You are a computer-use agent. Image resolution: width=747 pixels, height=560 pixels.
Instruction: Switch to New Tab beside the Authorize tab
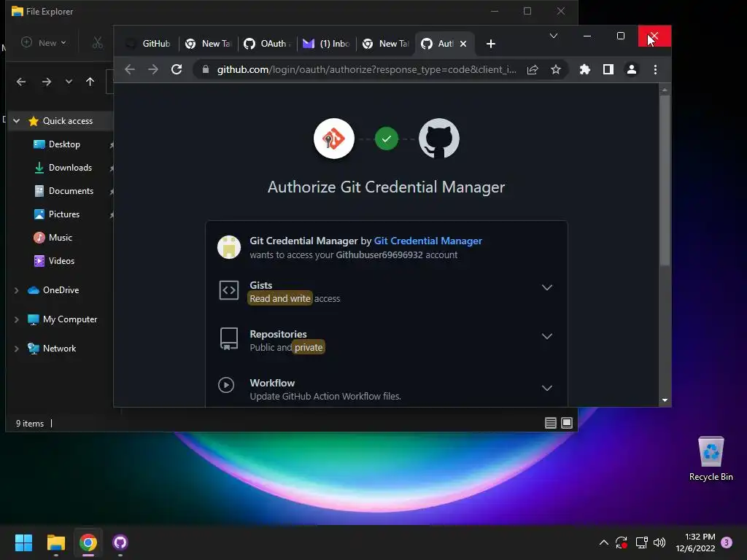pyautogui.click(x=386, y=44)
